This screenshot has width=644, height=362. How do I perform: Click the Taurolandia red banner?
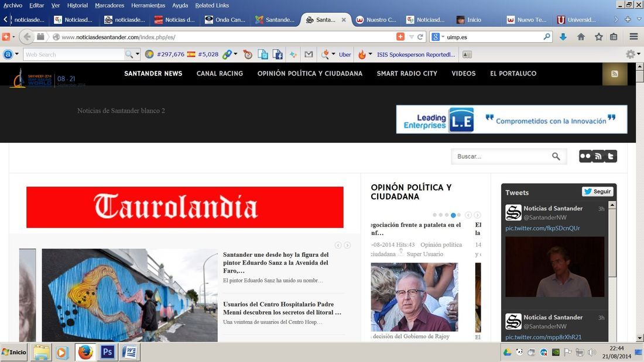point(185,207)
